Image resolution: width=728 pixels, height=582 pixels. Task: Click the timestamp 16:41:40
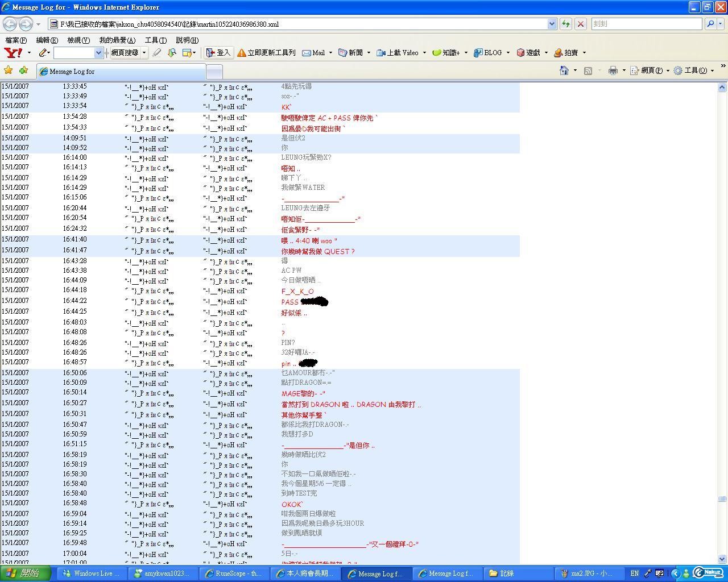tap(75, 240)
